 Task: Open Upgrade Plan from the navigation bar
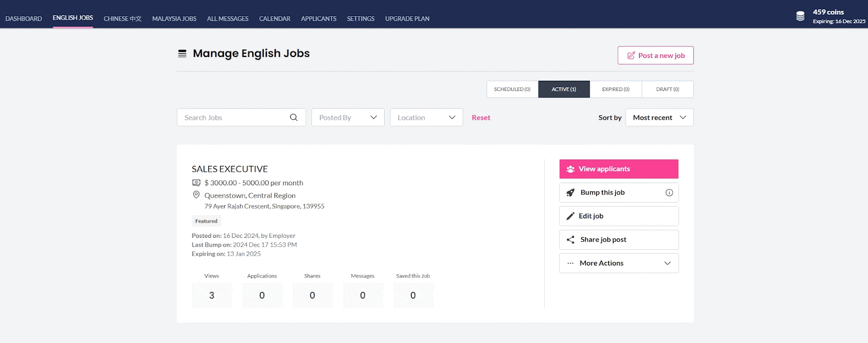(x=407, y=18)
